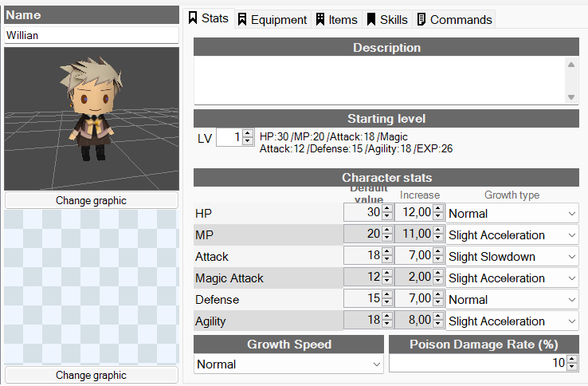Increment the Magic Attack increase spinner
Image resolution: width=588 pixels, height=386 pixels.
(x=437, y=274)
